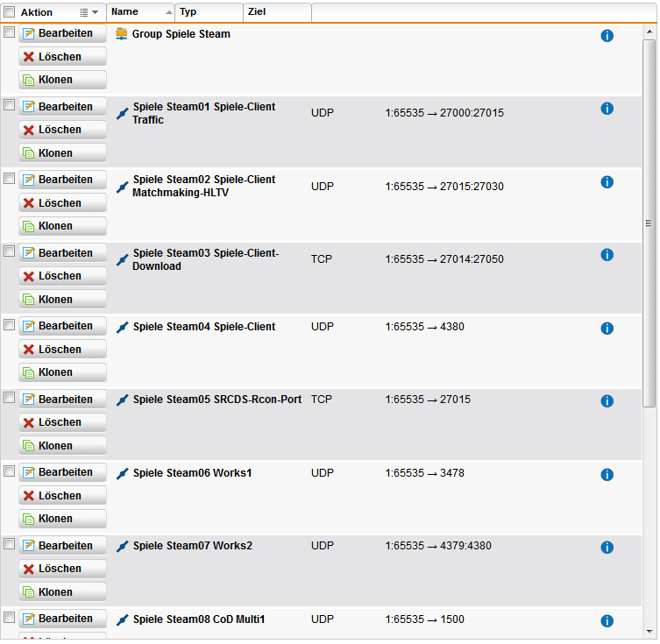Open the Aktion column dropdown menu
The image size is (660, 644).
click(89, 12)
